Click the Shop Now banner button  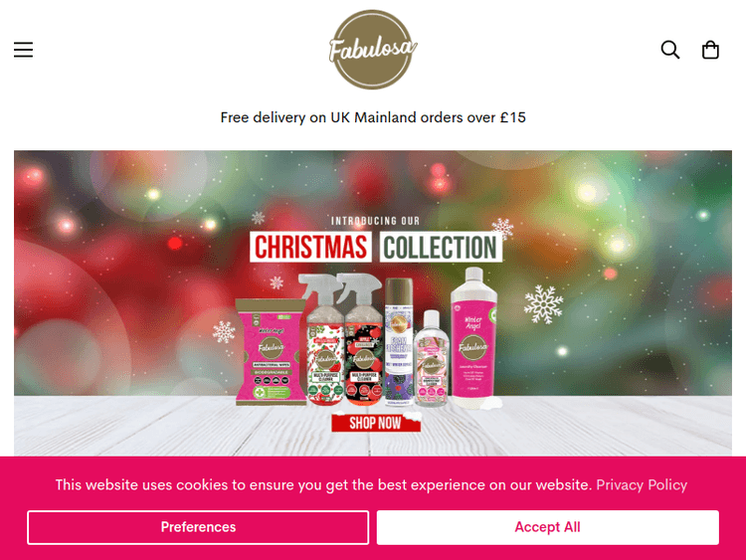pos(376,423)
